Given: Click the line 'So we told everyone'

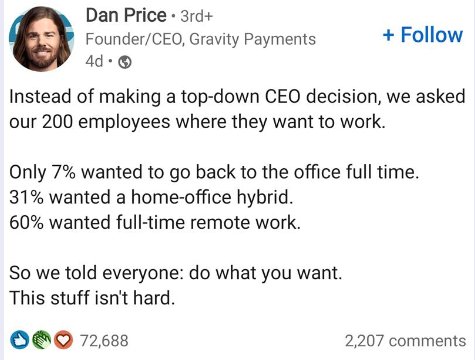Looking at the screenshot, I should tap(176, 273).
